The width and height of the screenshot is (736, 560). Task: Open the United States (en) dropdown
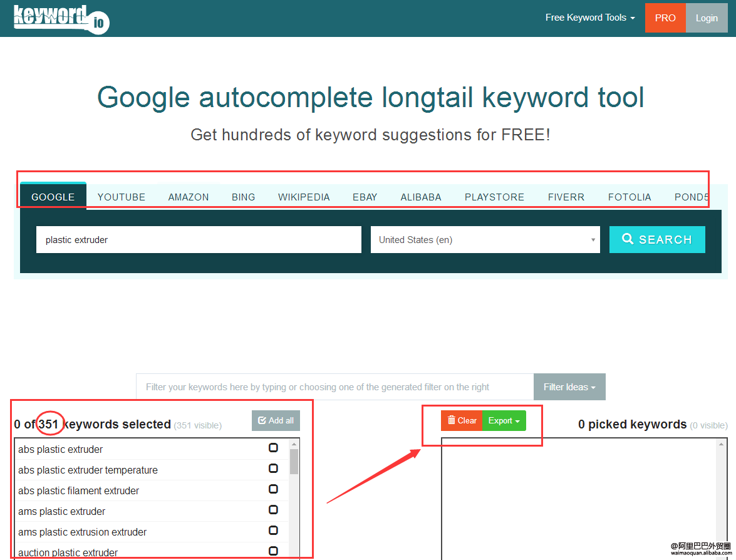coord(485,240)
